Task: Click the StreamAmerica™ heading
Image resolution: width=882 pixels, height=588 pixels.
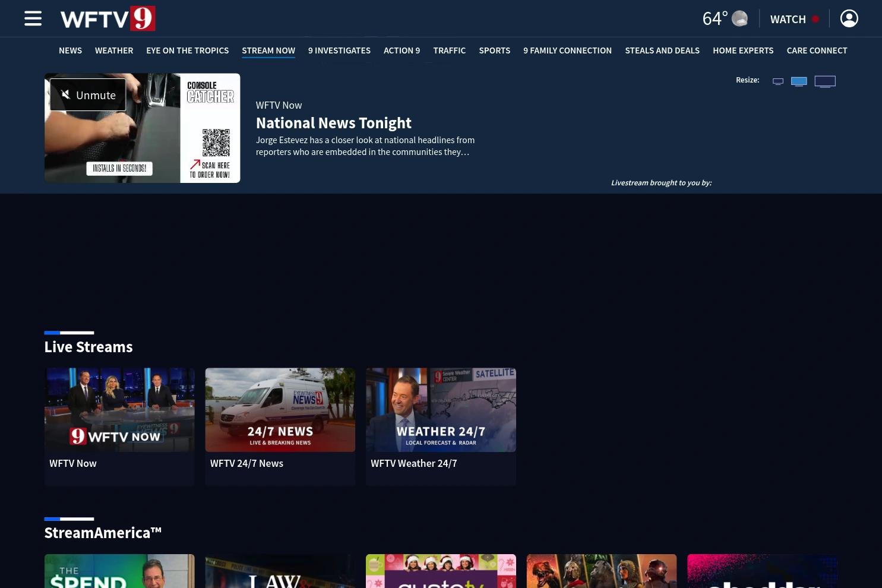Action: (103, 533)
